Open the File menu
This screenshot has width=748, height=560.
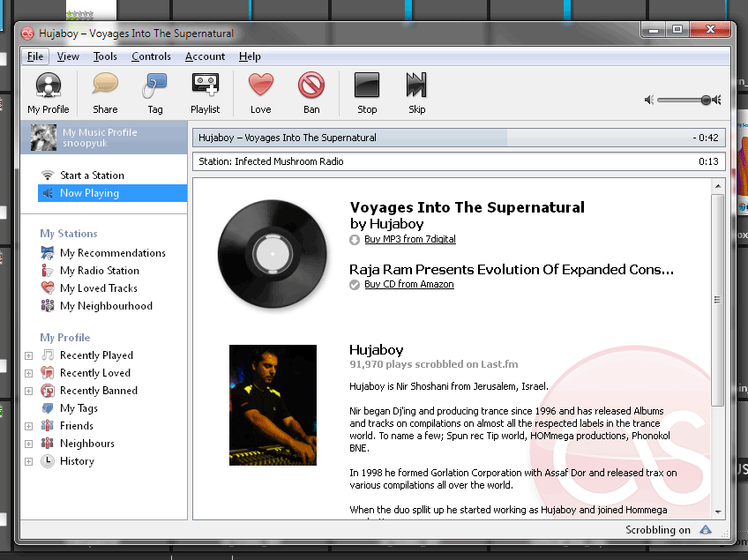click(x=35, y=56)
